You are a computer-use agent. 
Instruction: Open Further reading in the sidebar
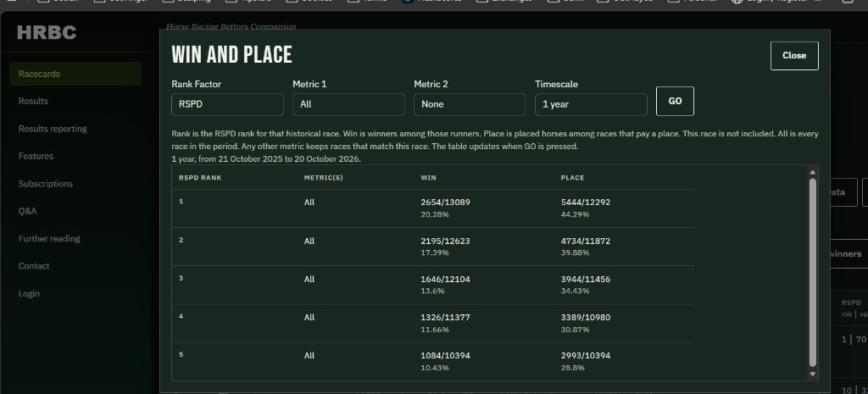coord(49,238)
